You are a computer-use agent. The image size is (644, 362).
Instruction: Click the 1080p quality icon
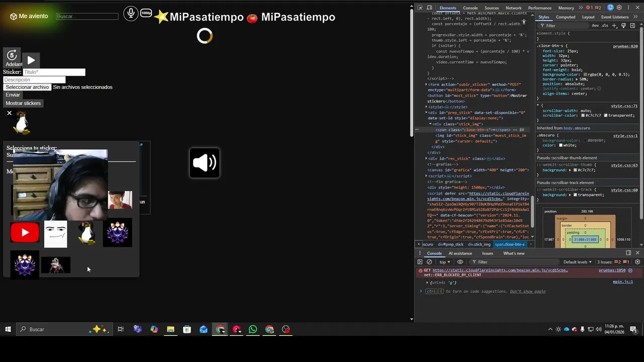tap(146, 13)
